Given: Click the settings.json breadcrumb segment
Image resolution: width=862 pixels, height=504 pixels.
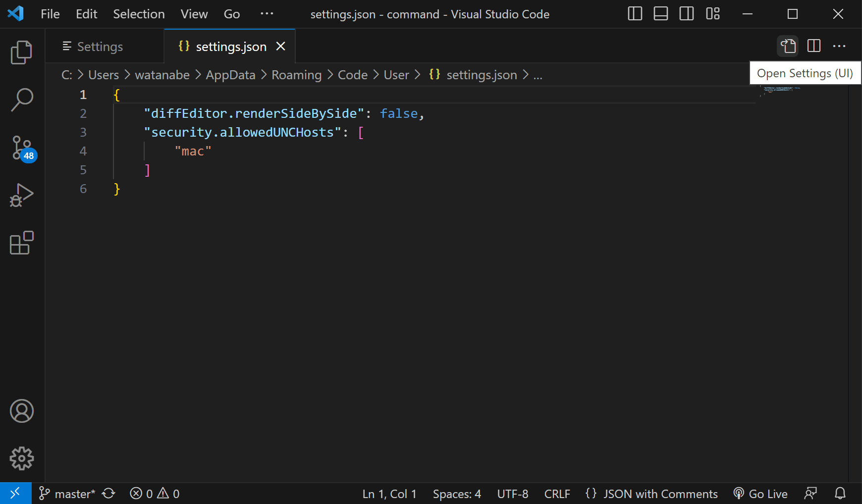Looking at the screenshot, I should (473, 75).
